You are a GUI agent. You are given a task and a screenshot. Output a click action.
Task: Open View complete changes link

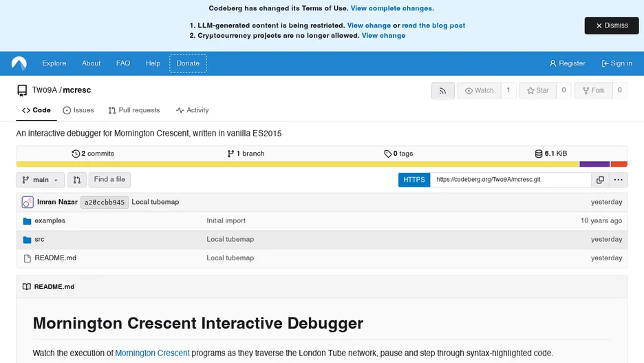(x=391, y=8)
